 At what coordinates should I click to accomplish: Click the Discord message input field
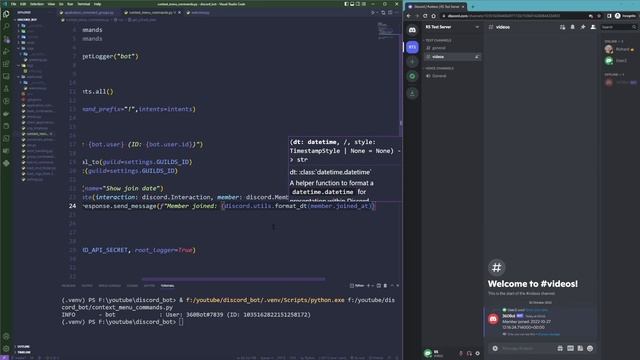(527, 348)
